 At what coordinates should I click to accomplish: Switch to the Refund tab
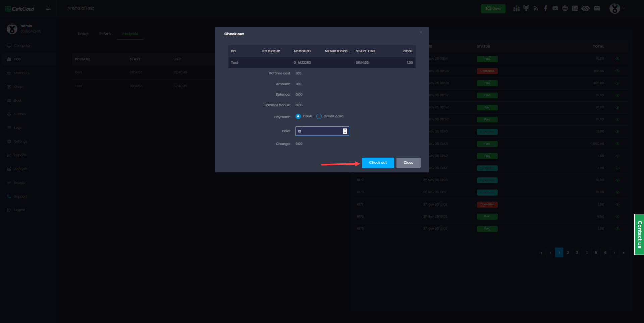pos(105,34)
